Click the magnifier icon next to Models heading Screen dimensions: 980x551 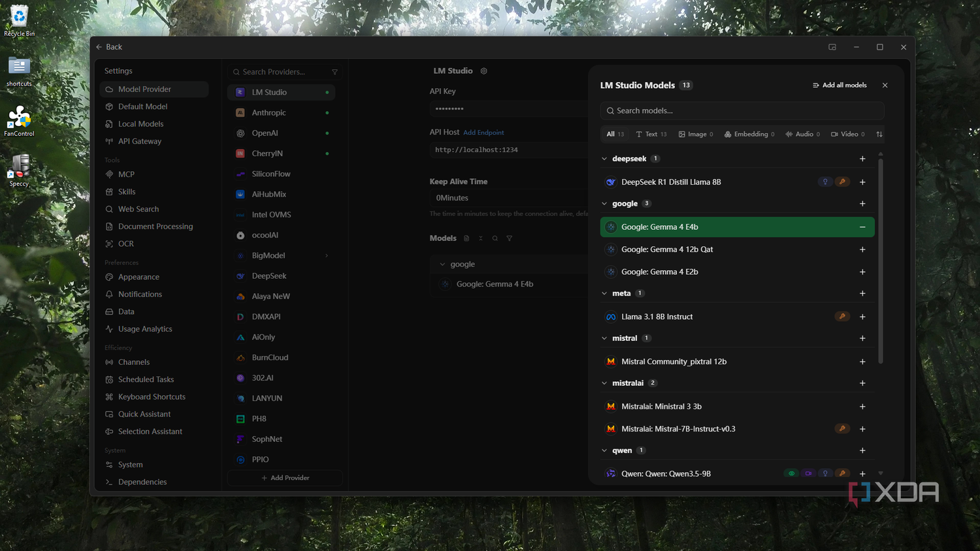(495, 238)
